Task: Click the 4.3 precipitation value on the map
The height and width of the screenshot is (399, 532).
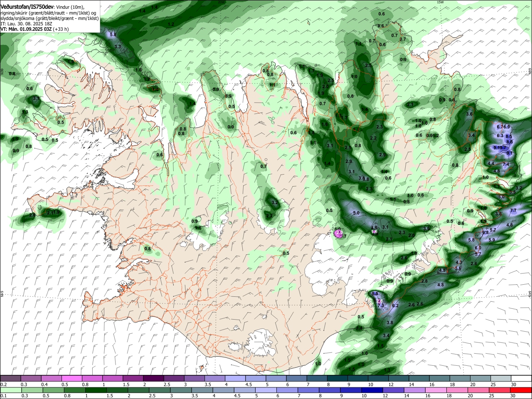Action: [x=459, y=263]
